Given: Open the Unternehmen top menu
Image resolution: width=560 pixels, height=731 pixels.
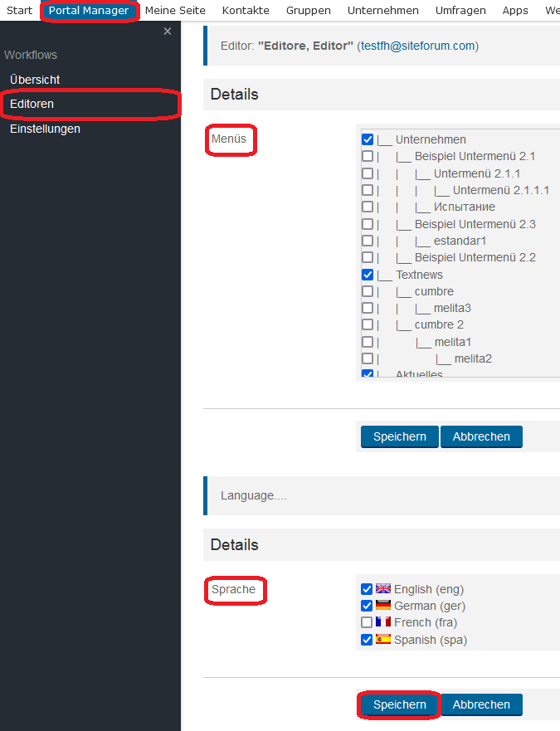Looking at the screenshot, I should click(x=382, y=10).
